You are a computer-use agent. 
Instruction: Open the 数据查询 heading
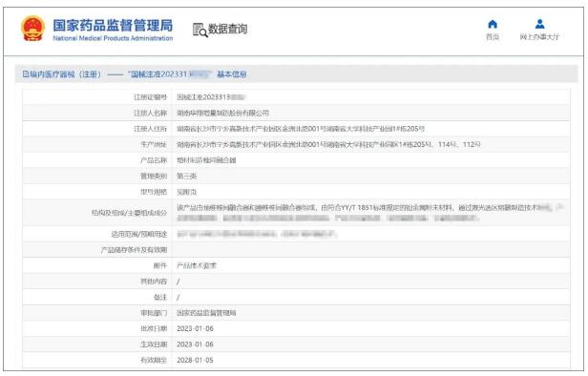click(x=227, y=29)
